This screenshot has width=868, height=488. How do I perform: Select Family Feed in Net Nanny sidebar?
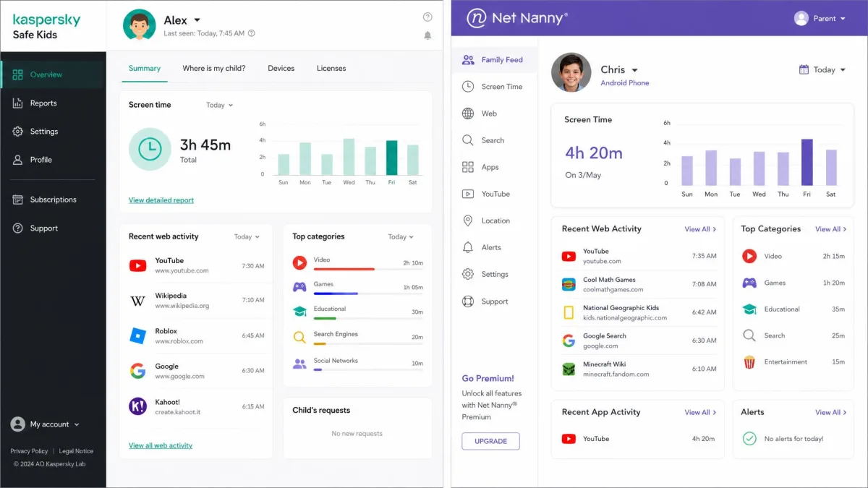(495, 60)
